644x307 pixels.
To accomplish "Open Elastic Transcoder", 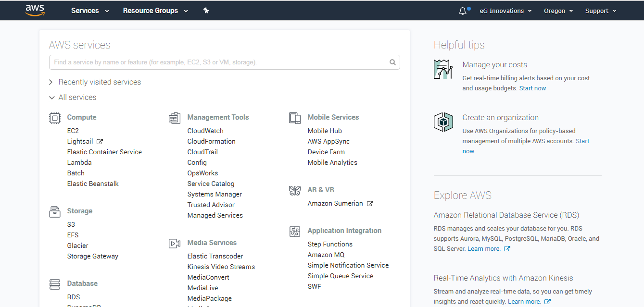I will [x=215, y=256].
